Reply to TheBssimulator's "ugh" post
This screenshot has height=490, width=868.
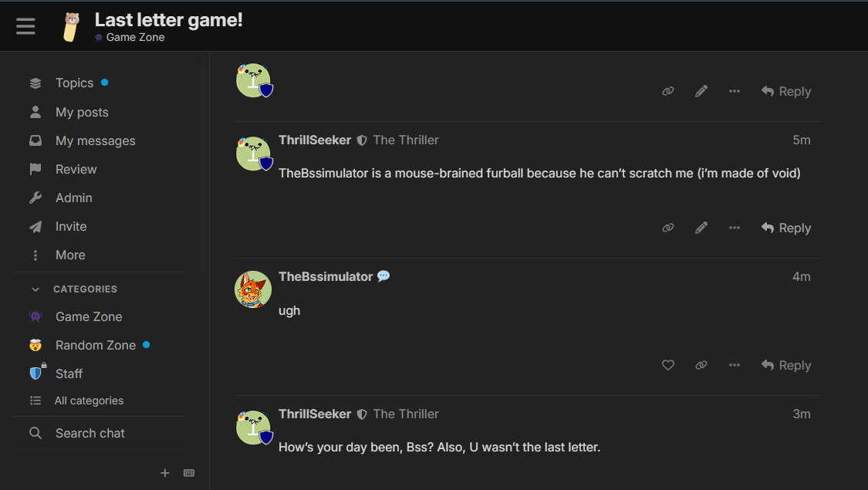point(786,366)
